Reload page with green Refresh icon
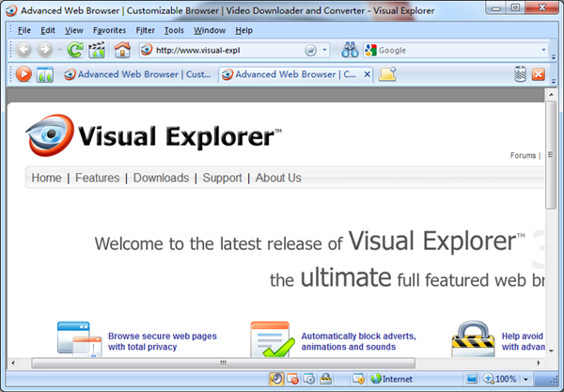Screen dimensions: 564x392 click(x=75, y=50)
